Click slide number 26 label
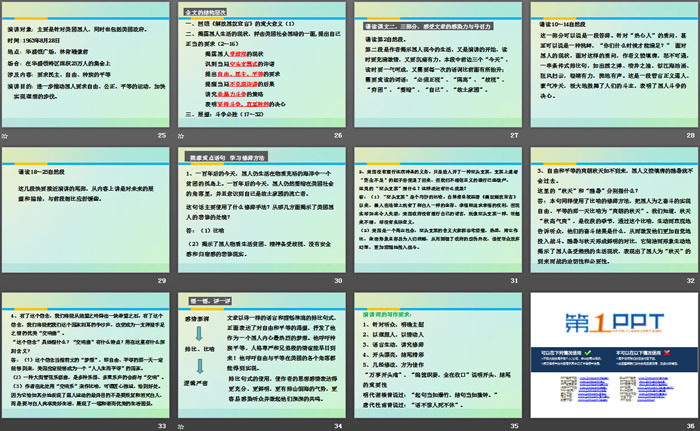700x431 pixels. coord(338,135)
